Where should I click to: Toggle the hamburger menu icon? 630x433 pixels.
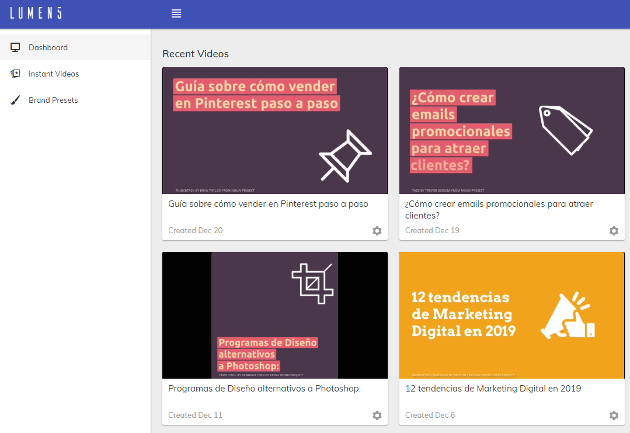tap(176, 13)
